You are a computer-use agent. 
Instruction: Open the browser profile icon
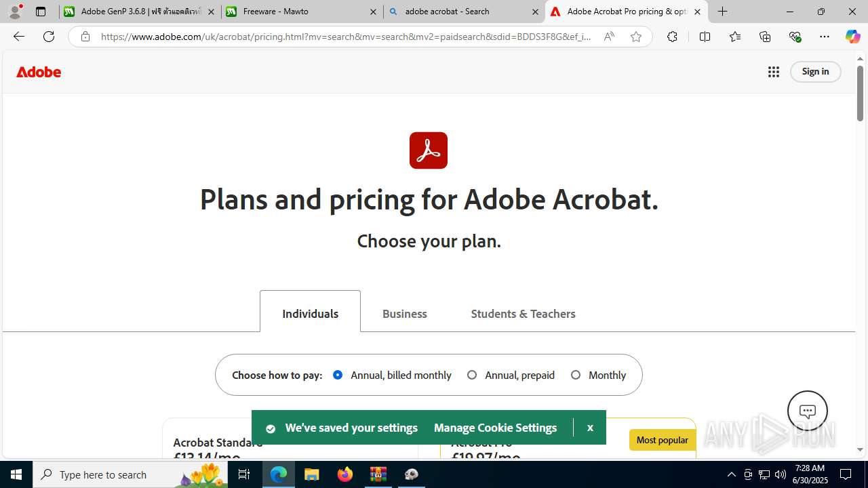(x=15, y=12)
